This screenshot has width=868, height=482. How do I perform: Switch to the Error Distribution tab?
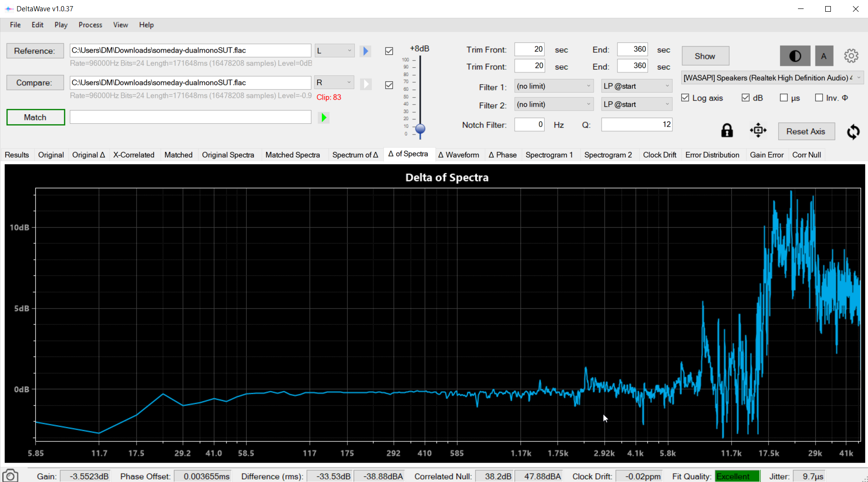click(712, 155)
